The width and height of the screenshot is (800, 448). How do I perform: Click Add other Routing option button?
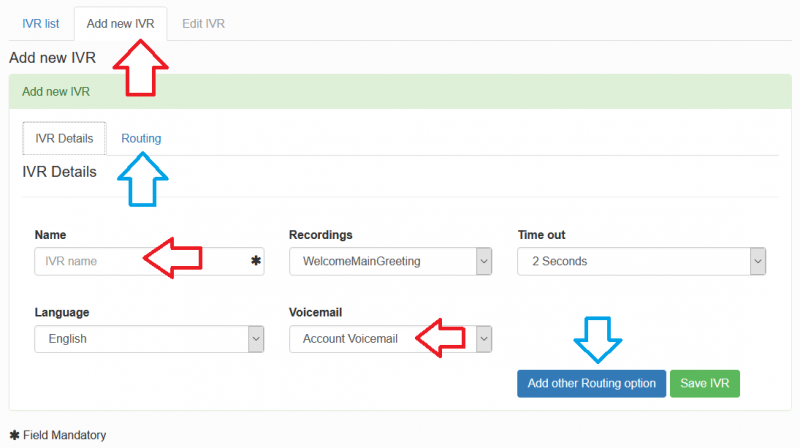(x=591, y=383)
